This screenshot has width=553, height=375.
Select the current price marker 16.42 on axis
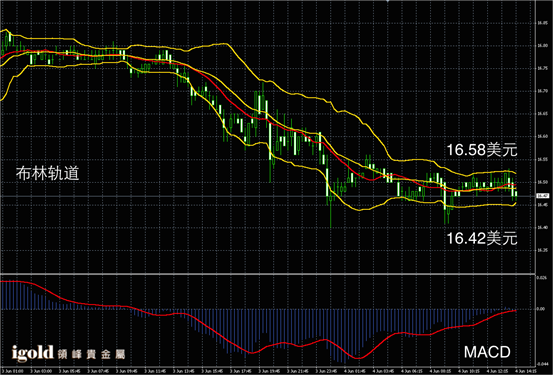(x=542, y=196)
